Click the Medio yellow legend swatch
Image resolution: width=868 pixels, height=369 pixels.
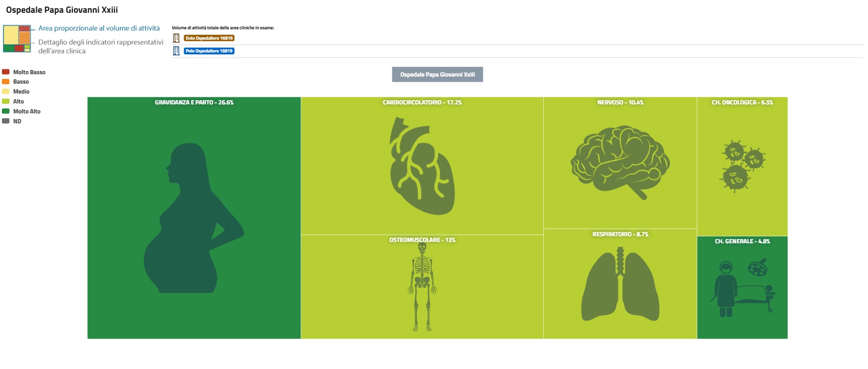(x=6, y=92)
